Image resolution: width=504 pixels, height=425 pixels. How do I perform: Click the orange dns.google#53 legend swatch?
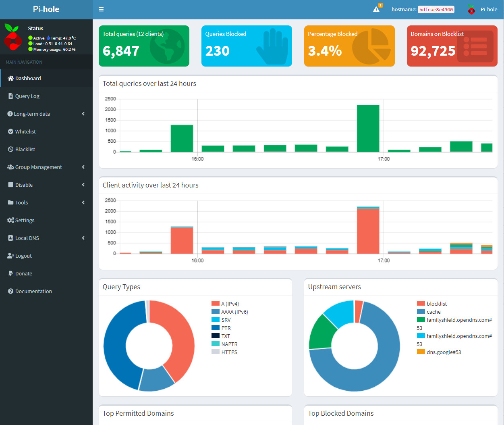point(421,352)
